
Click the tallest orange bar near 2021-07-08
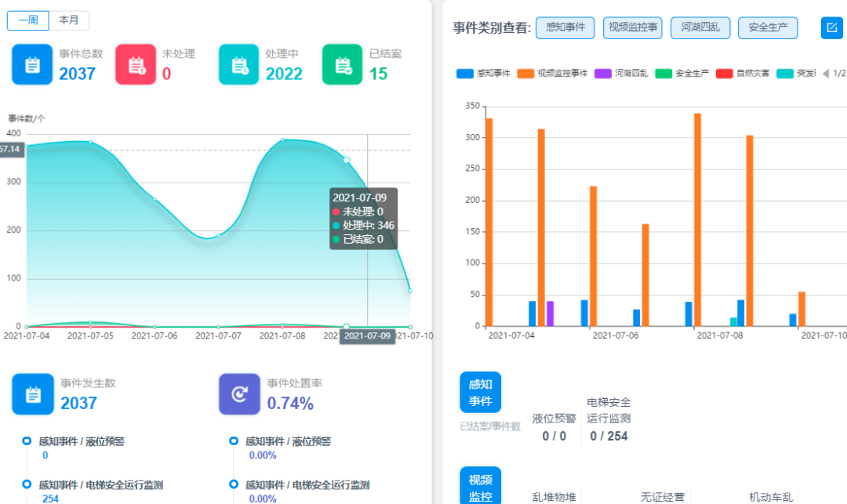697,219
